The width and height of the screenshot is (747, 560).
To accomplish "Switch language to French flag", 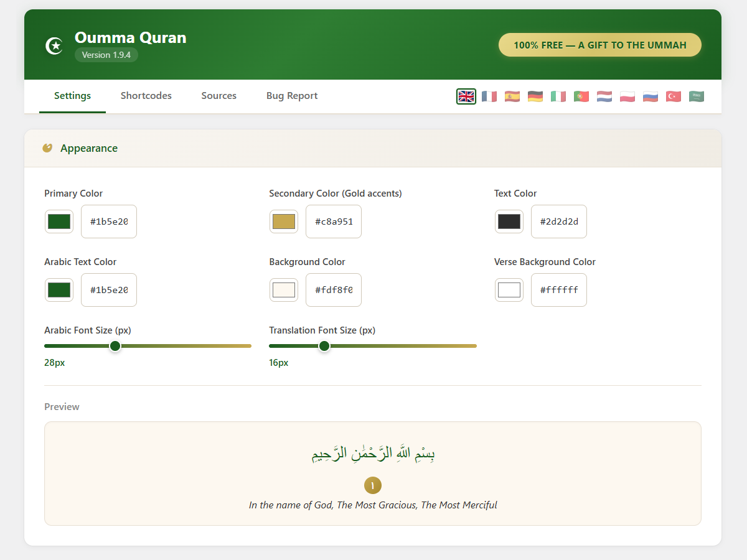I will 489,96.
